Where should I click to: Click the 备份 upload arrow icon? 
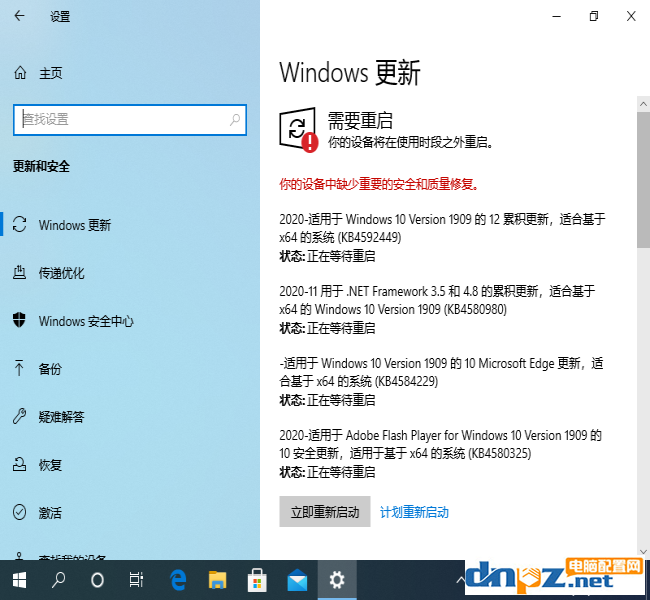[19, 368]
